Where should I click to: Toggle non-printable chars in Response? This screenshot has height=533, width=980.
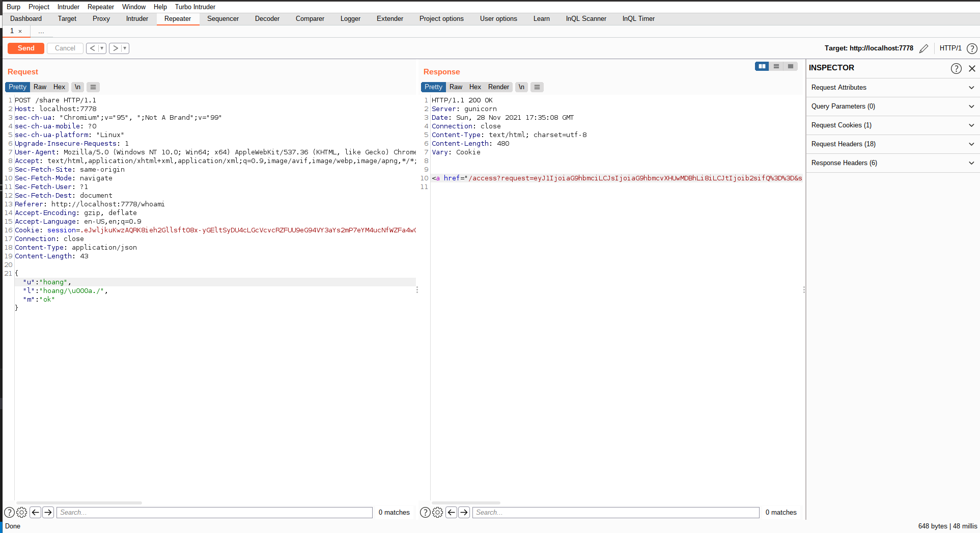click(521, 87)
